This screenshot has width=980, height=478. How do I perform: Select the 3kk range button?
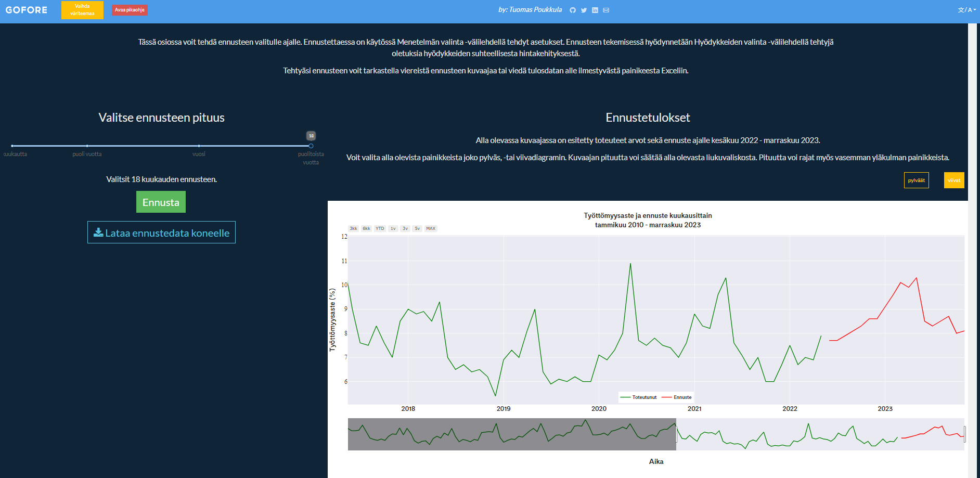[x=353, y=228]
